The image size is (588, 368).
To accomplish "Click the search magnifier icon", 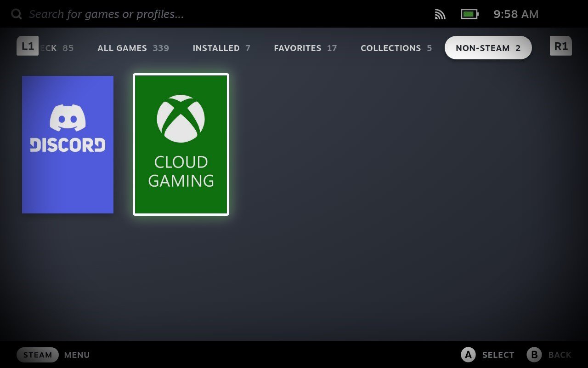I will (x=17, y=14).
